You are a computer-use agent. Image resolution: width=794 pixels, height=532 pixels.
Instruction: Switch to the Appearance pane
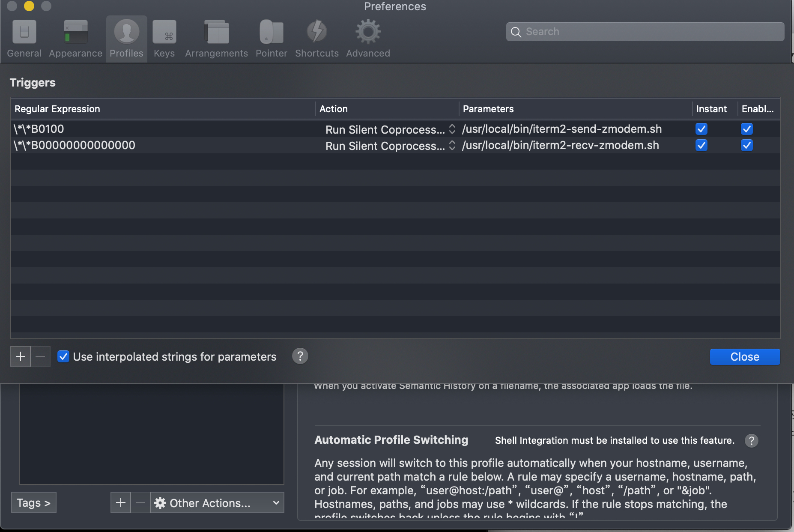pyautogui.click(x=75, y=39)
